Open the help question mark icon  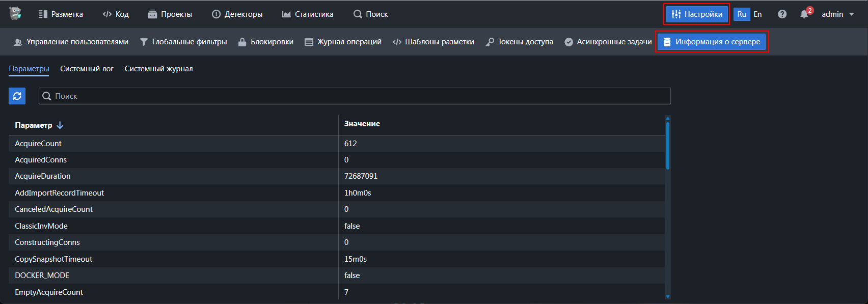tap(782, 14)
